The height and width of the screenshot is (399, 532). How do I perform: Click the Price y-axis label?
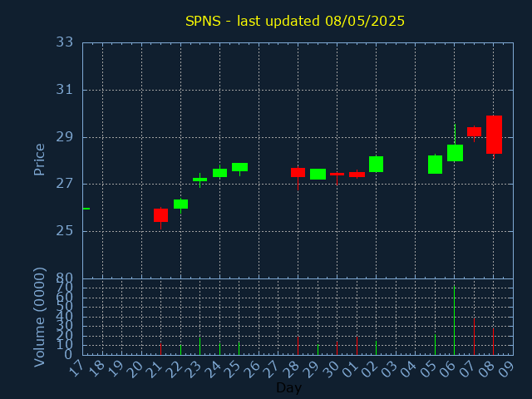pos(39,159)
